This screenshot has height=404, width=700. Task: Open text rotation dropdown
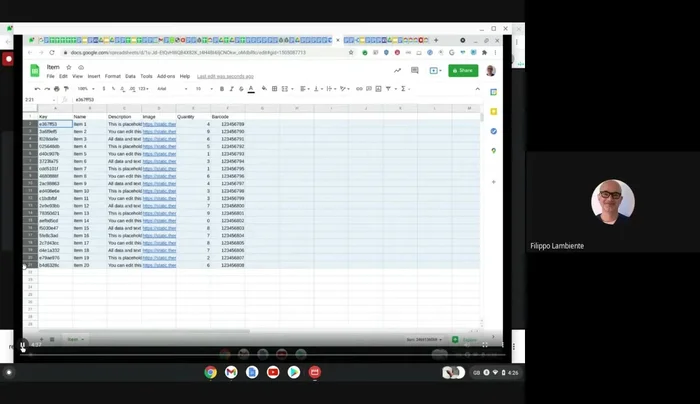[344, 89]
